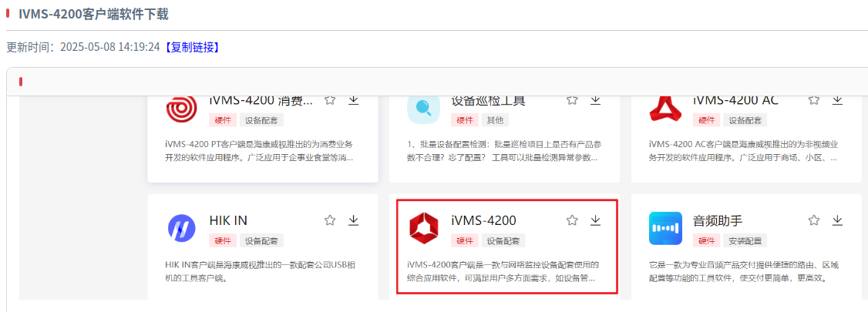Select the HIK IN客户端 description text
The width and height of the screenshot is (868, 312).
(x=261, y=271)
